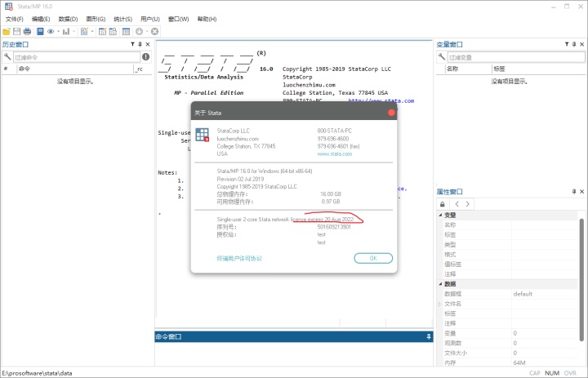Open the Viewer eye dropdown arrow

pos(58,32)
